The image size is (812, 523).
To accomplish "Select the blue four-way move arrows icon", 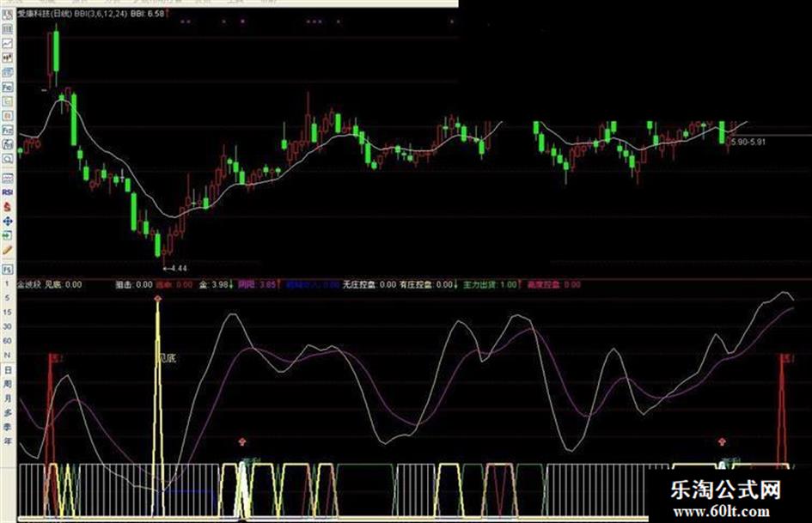I will [7, 221].
